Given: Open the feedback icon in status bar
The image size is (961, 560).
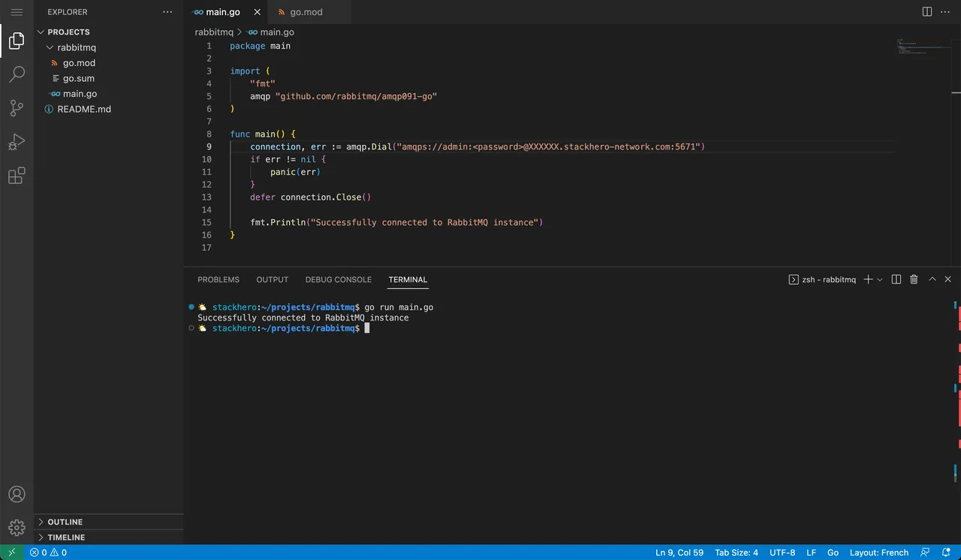Looking at the screenshot, I should pos(926,552).
